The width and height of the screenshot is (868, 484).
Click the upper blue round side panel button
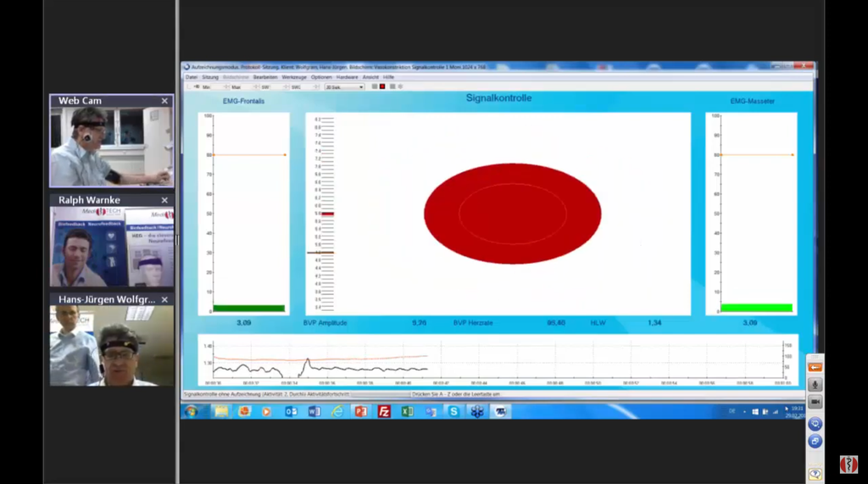pyautogui.click(x=815, y=424)
